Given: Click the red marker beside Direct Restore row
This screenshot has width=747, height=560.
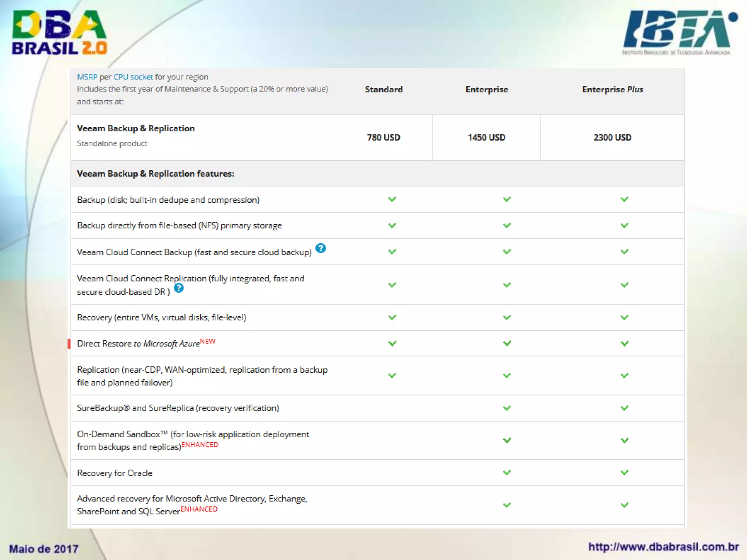Looking at the screenshot, I should (x=69, y=343).
